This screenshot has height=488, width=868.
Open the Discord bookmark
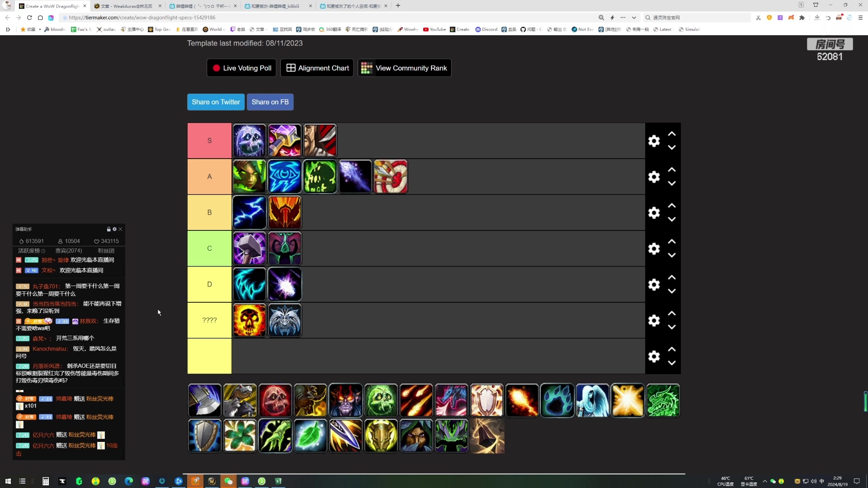(486, 29)
